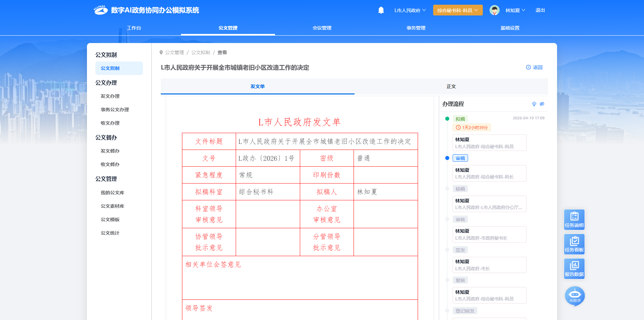This screenshot has width=644, height=320.
Task: Open the 任务说明 floating button
Action: coord(574,220)
